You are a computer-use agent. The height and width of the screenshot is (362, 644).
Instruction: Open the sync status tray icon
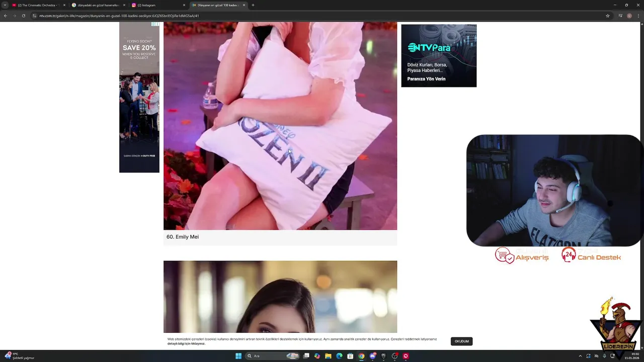588,356
